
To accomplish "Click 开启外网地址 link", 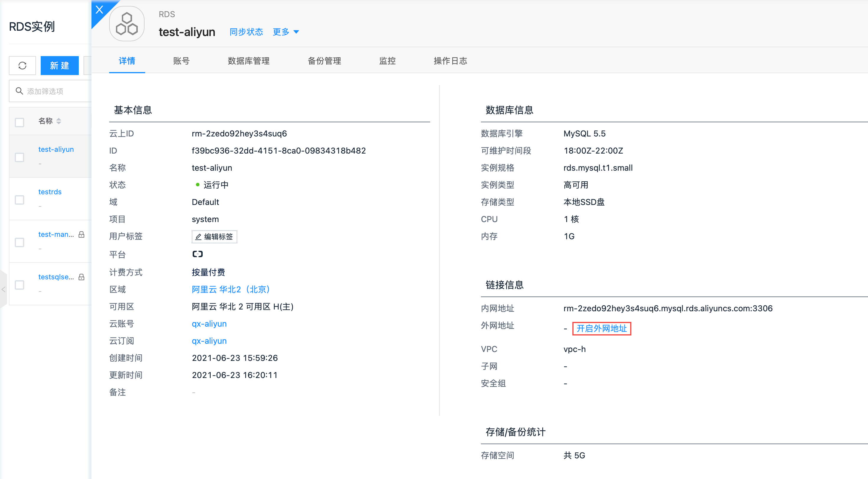I will (602, 329).
